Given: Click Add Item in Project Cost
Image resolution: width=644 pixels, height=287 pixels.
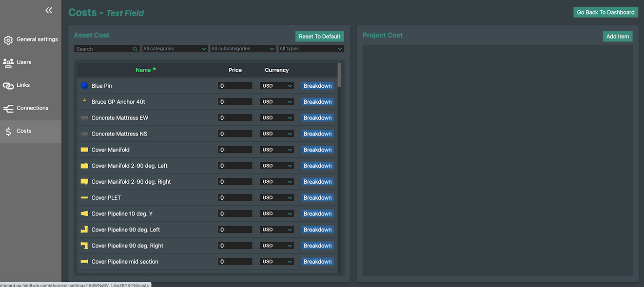Looking at the screenshot, I should [x=617, y=37].
